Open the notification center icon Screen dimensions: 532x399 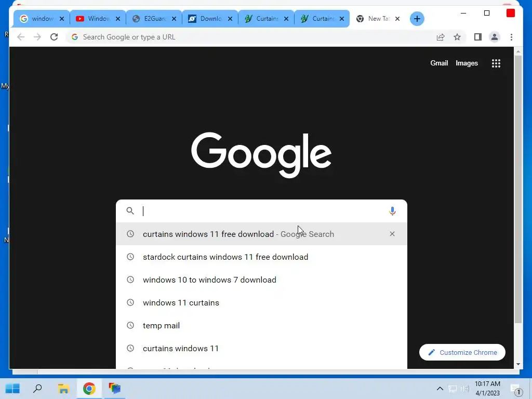[x=516, y=390]
